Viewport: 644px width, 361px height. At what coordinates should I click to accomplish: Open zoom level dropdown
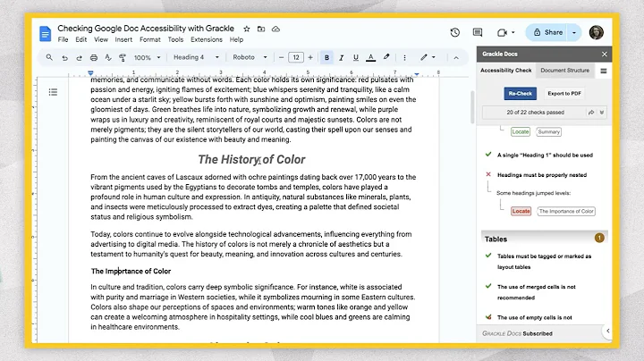147,58
